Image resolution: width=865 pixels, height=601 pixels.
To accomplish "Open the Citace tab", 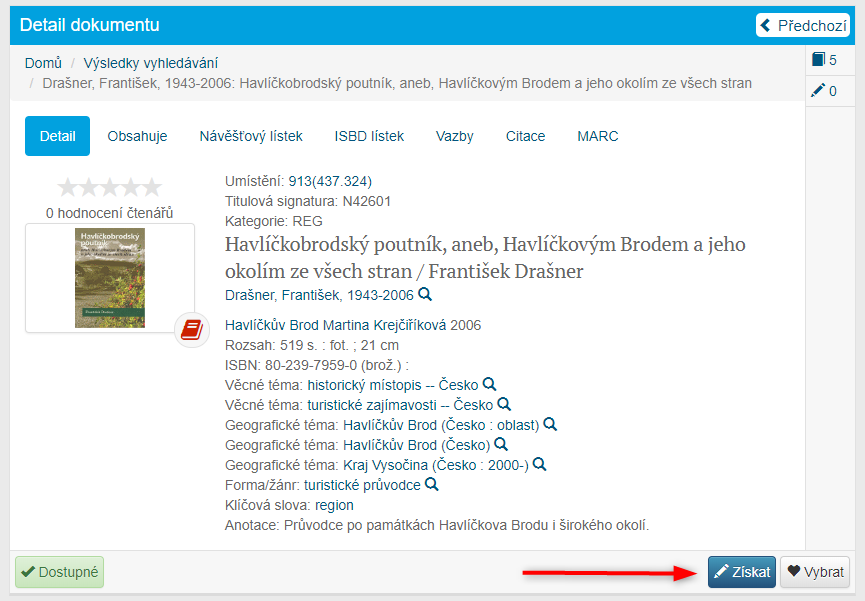I will click(x=525, y=136).
